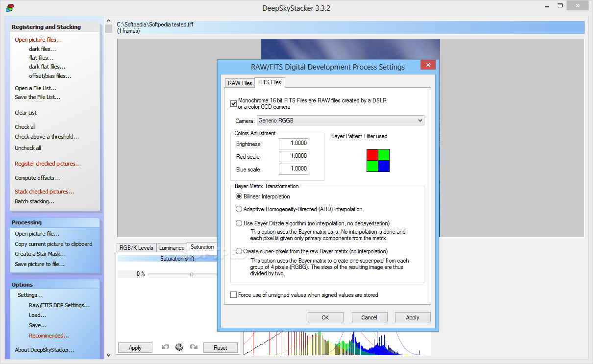
Task: Click Cancel in the DDP settings dialog
Action: click(x=369, y=317)
